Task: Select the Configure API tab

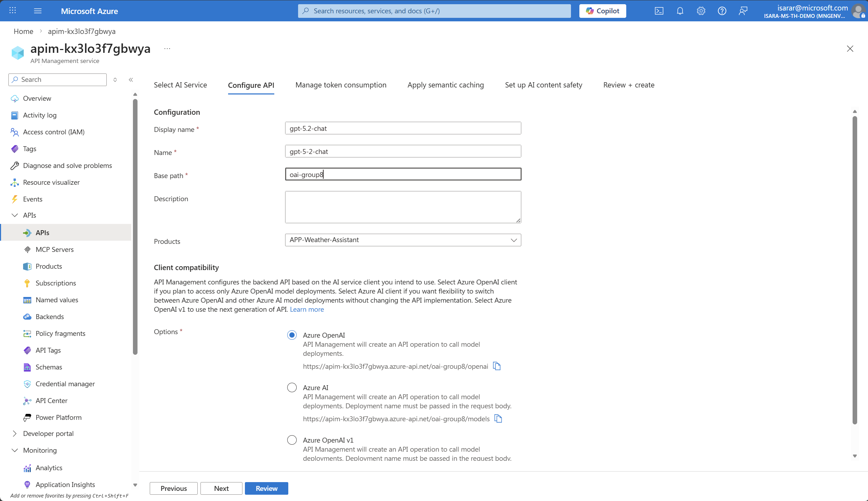Action: point(251,85)
